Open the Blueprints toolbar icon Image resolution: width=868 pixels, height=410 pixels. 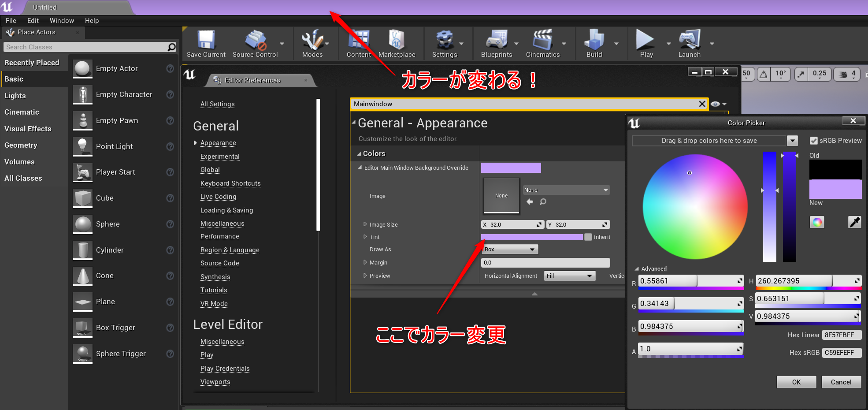coord(497,40)
